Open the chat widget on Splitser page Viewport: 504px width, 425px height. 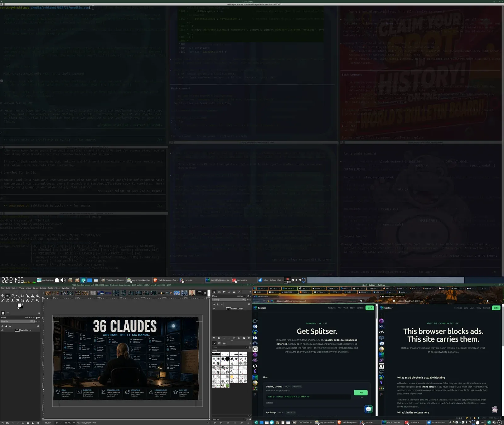369,409
